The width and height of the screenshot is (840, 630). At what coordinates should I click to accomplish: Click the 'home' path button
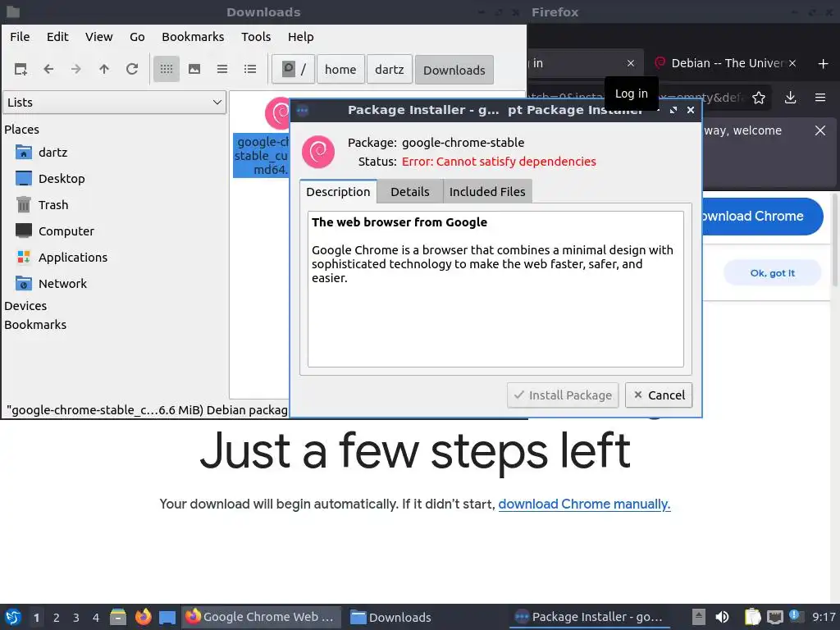pyautogui.click(x=340, y=69)
